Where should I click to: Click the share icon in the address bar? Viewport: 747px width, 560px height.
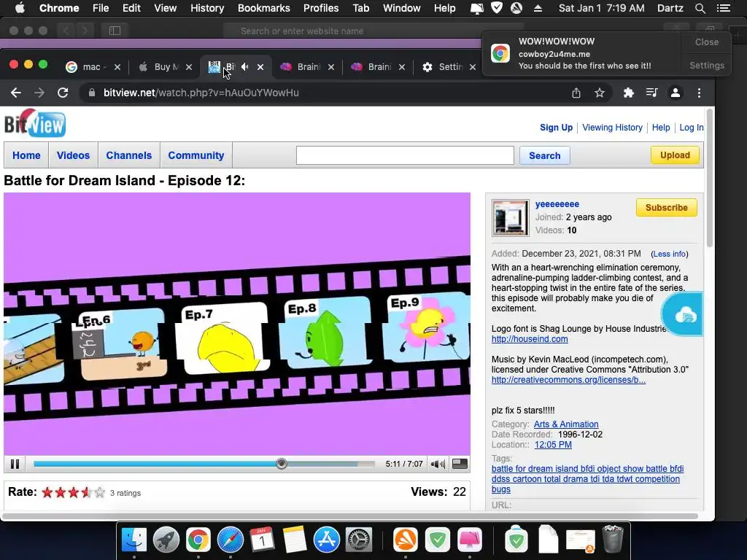click(576, 93)
